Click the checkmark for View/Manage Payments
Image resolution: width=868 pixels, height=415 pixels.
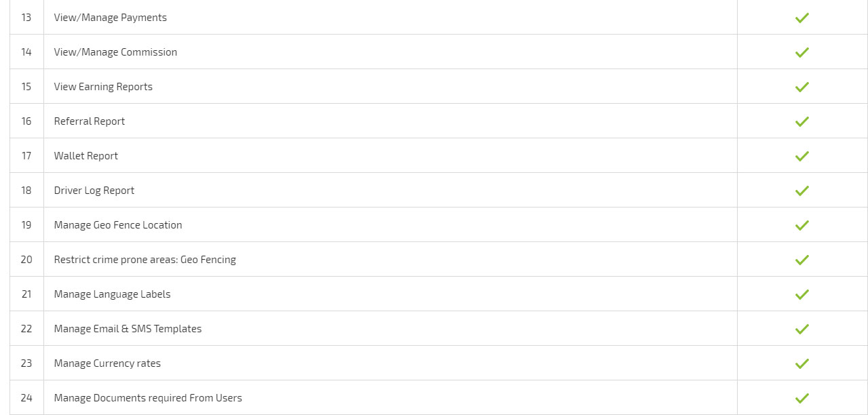tap(802, 18)
